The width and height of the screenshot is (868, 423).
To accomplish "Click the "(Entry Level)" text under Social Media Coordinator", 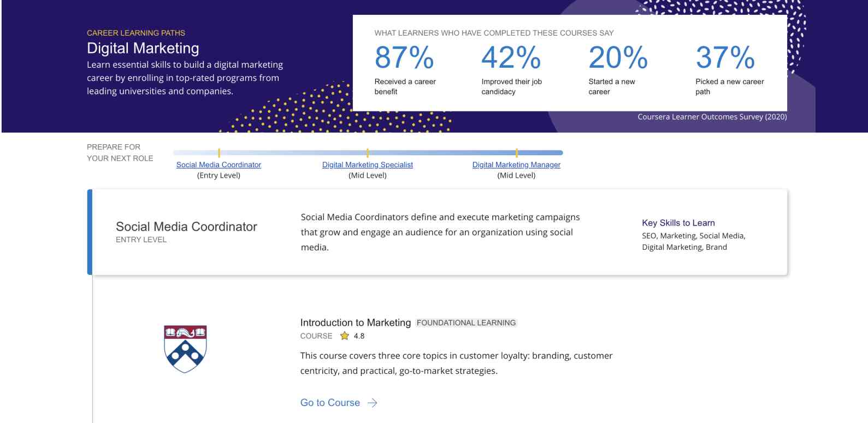I will pos(219,175).
